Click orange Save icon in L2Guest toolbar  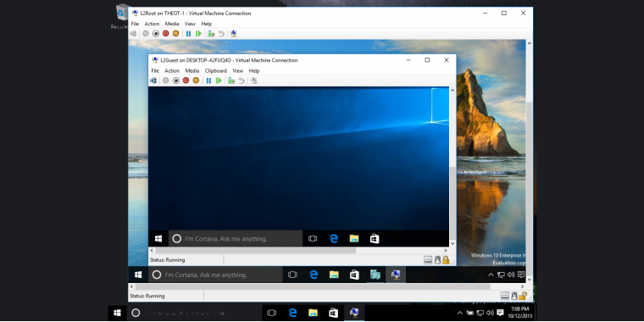coord(196,80)
